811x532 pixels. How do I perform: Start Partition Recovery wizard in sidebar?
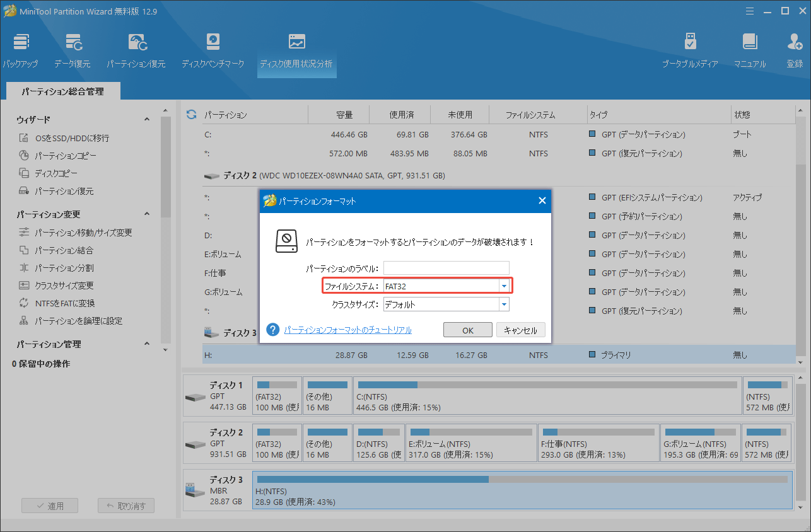(x=55, y=191)
